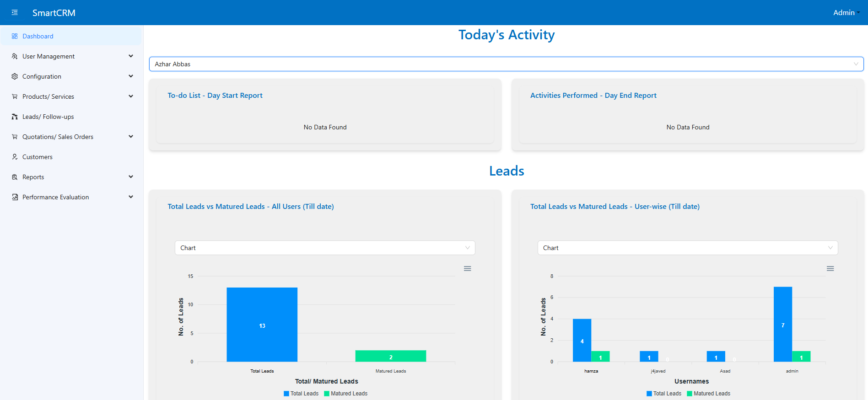This screenshot has width=868, height=400.
Task: Click the 'Usernames' axis title
Action: [691, 381]
